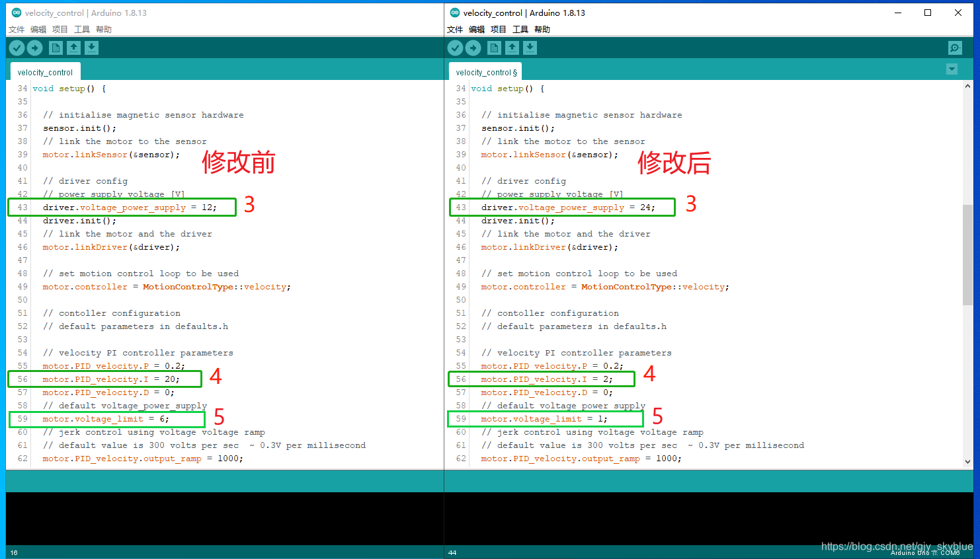Click PID_velocity.I = 2 line in right editor
Screen dimensions: 980x559
[547, 379]
